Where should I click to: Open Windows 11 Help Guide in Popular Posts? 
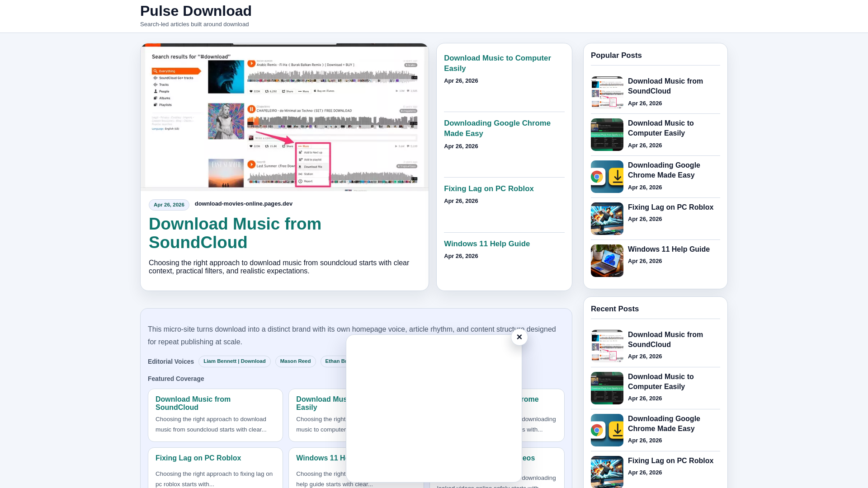669,249
